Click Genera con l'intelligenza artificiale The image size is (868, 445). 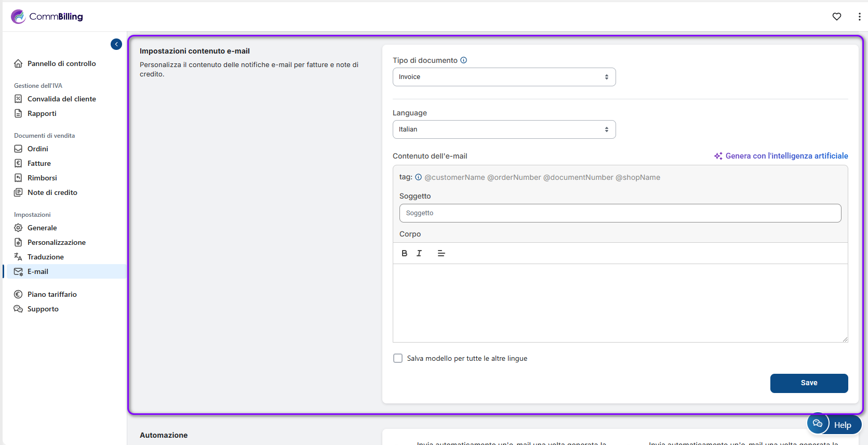[781, 156]
